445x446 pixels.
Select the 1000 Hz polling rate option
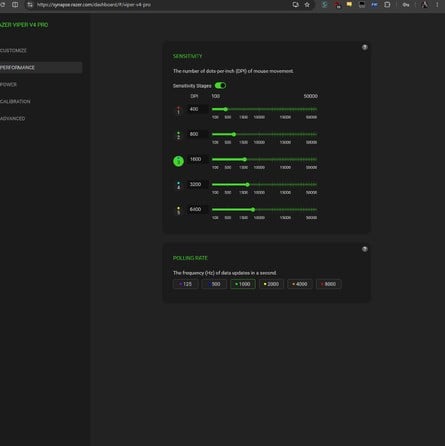pyautogui.click(x=243, y=284)
